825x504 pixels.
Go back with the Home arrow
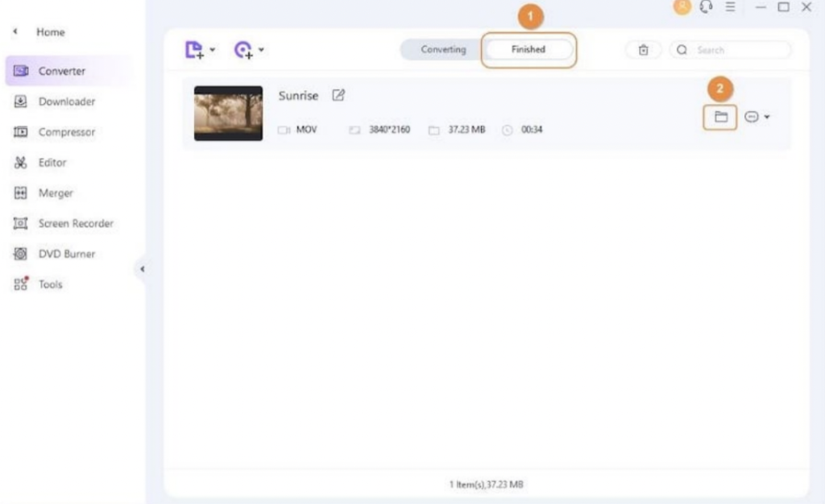tap(15, 31)
